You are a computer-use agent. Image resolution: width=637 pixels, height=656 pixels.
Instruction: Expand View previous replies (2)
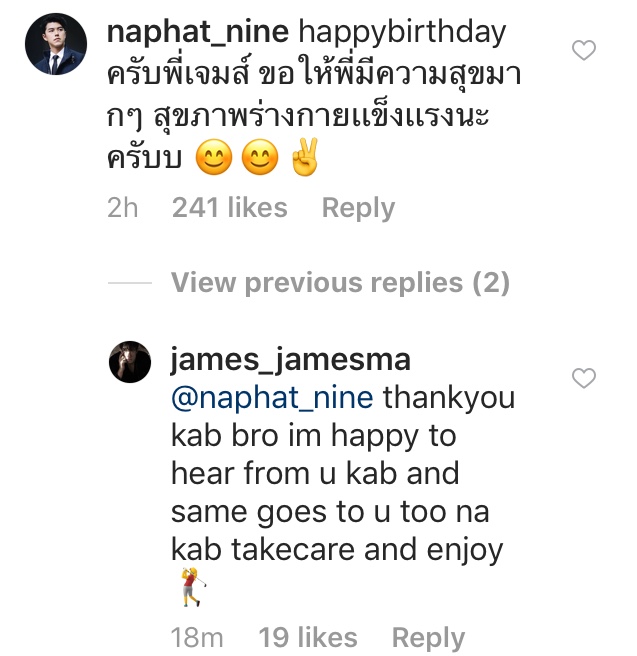tap(340, 283)
